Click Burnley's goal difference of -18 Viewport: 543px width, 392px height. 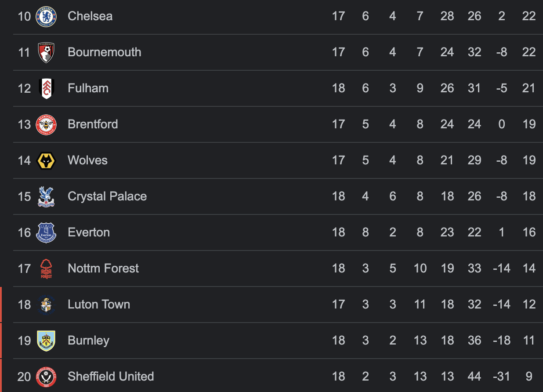point(501,341)
